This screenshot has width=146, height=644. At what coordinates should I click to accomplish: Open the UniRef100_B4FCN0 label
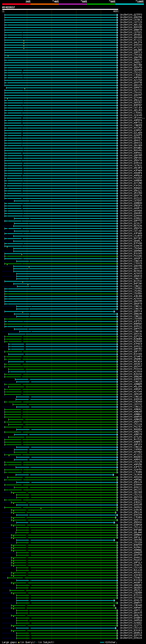point(131,284)
